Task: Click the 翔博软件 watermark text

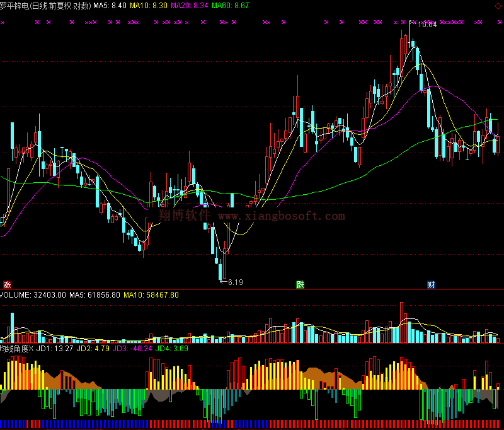Action: (185, 216)
